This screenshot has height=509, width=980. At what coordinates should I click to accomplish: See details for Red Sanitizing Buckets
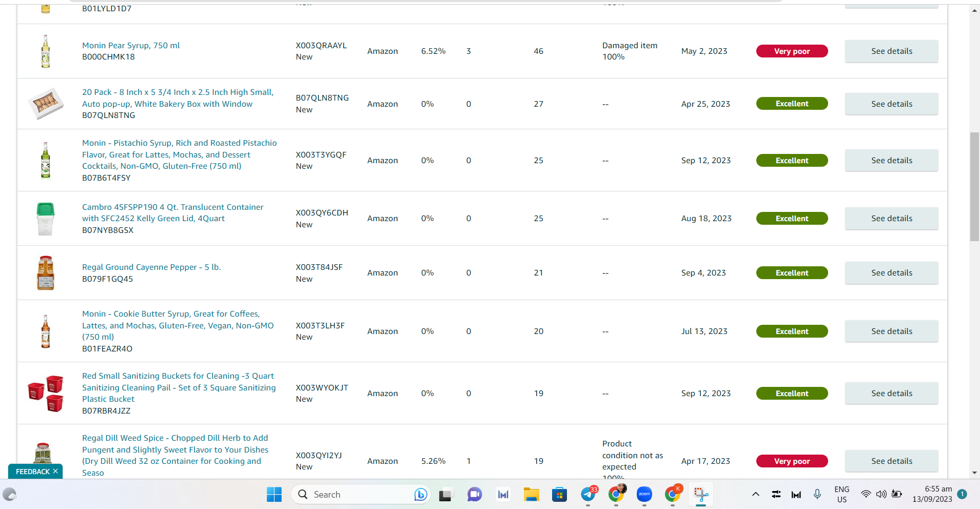pyautogui.click(x=891, y=393)
